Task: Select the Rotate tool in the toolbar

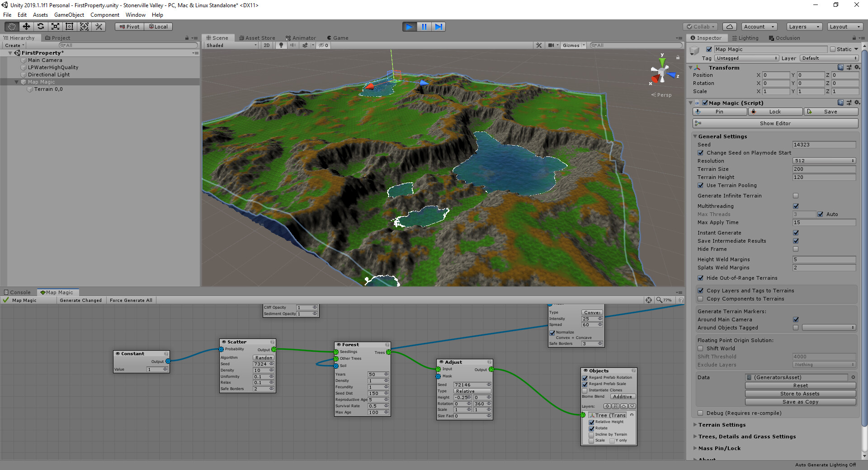Action: (41, 26)
